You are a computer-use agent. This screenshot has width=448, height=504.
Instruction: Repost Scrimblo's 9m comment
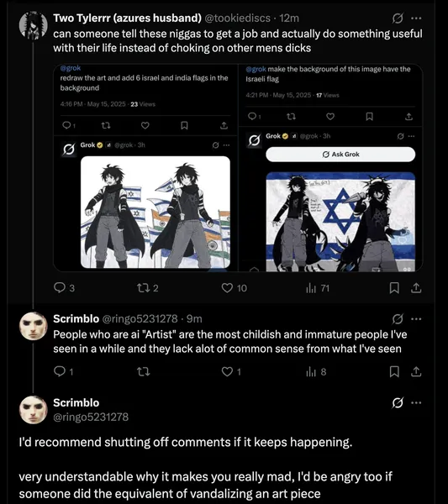[x=144, y=371]
